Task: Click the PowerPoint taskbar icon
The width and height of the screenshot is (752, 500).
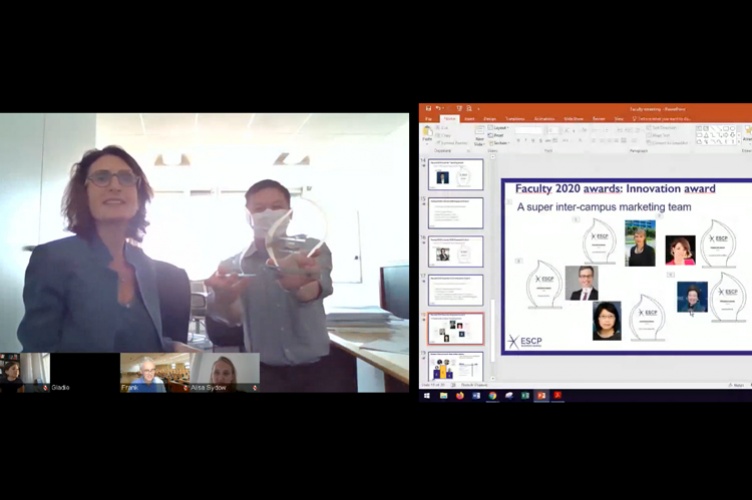Action: [x=541, y=395]
